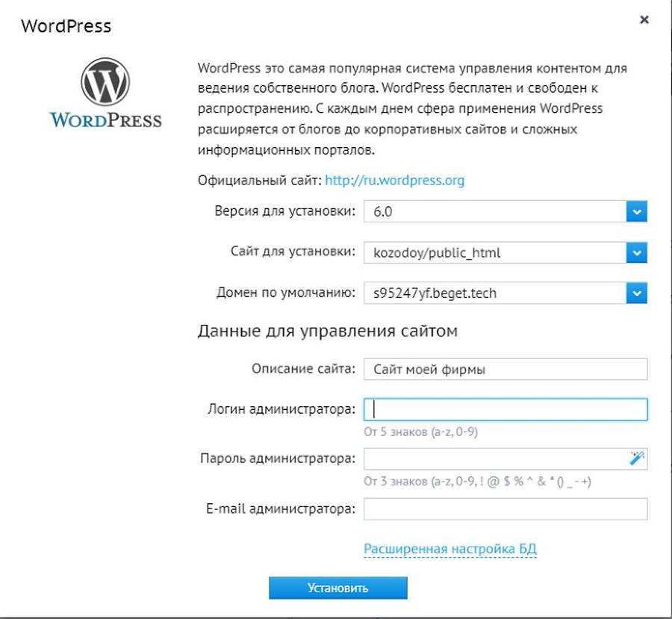Viewport: 672px width, 619px height.
Task: Open the site dropdown showing kozodoy/public_html
Action: click(493, 252)
